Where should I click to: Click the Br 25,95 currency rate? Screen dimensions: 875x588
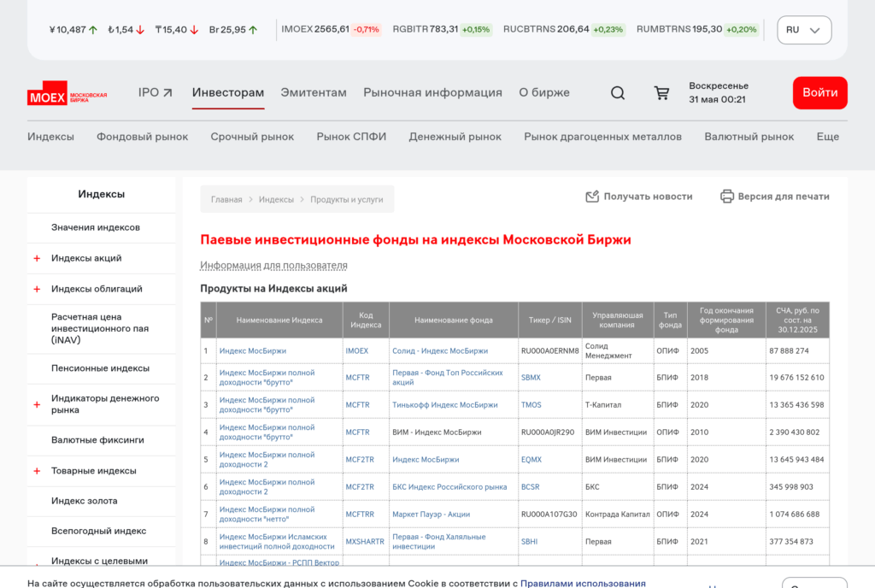coord(233,30)
